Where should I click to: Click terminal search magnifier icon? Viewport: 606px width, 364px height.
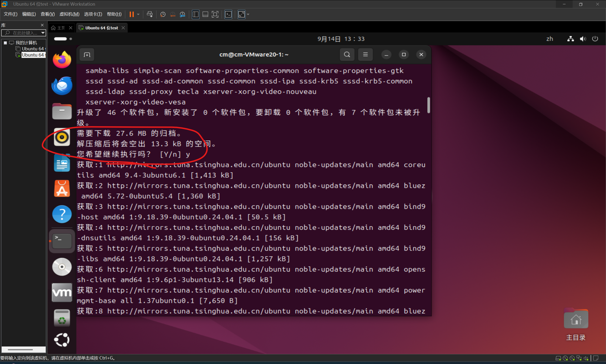(x=347, y=54)
